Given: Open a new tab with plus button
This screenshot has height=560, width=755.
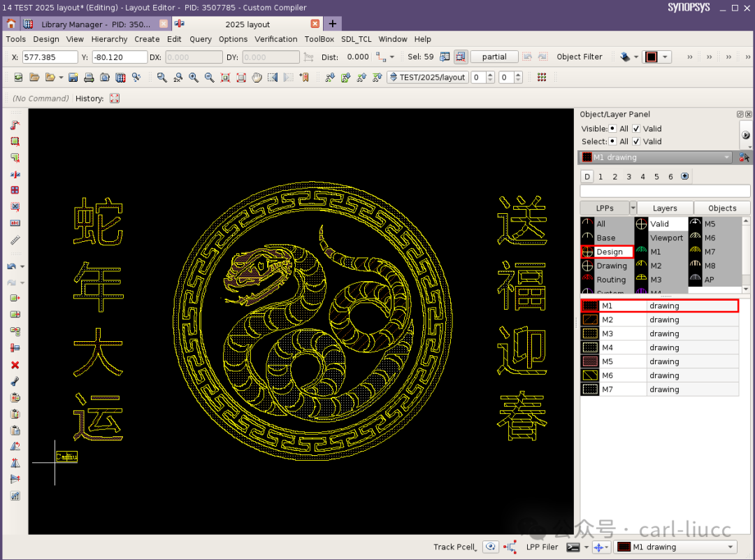Looking at the screenshot, I should click(332, 24).
